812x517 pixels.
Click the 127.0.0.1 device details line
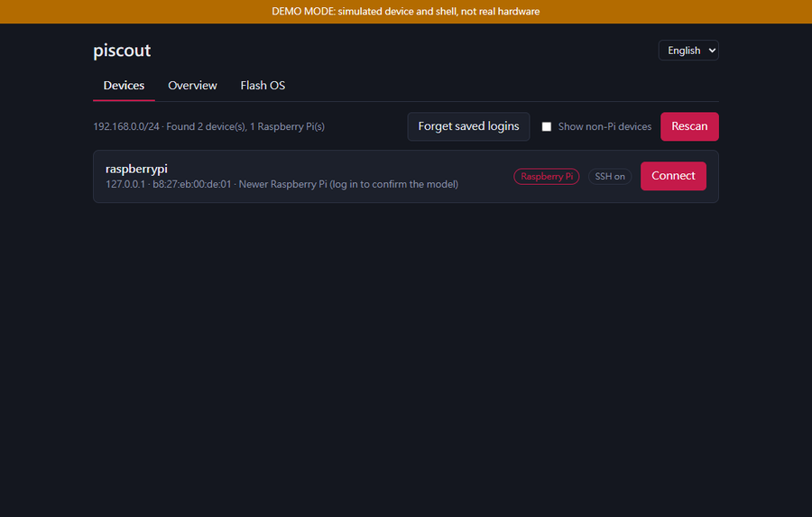(281, 184)
